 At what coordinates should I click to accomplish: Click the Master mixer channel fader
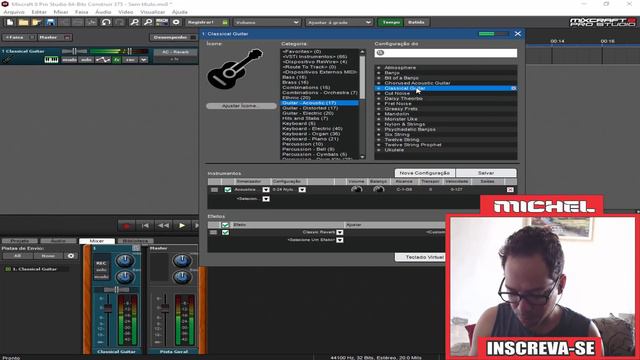(165, 308)
